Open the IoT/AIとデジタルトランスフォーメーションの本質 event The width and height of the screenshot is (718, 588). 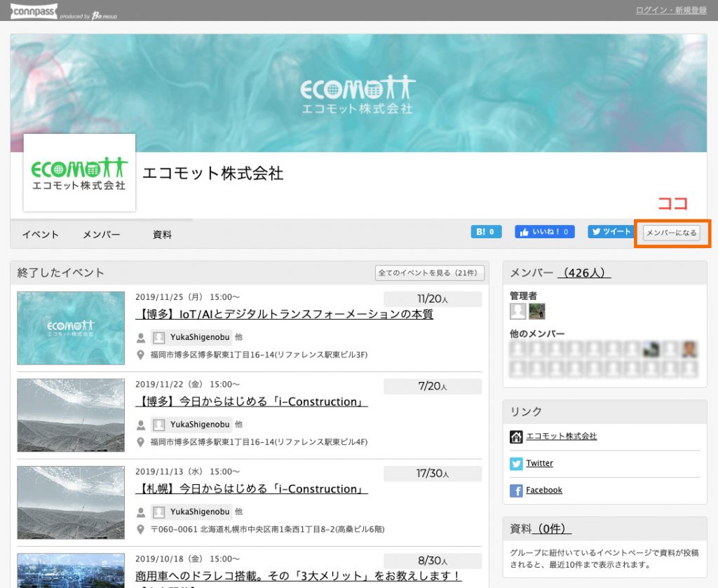[285, 314]
